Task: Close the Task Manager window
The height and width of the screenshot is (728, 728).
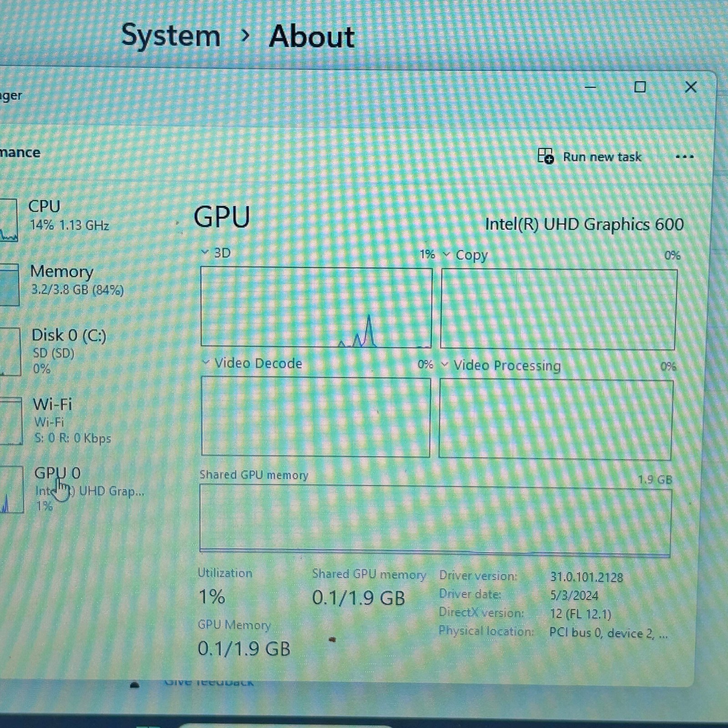Action: 691,87
